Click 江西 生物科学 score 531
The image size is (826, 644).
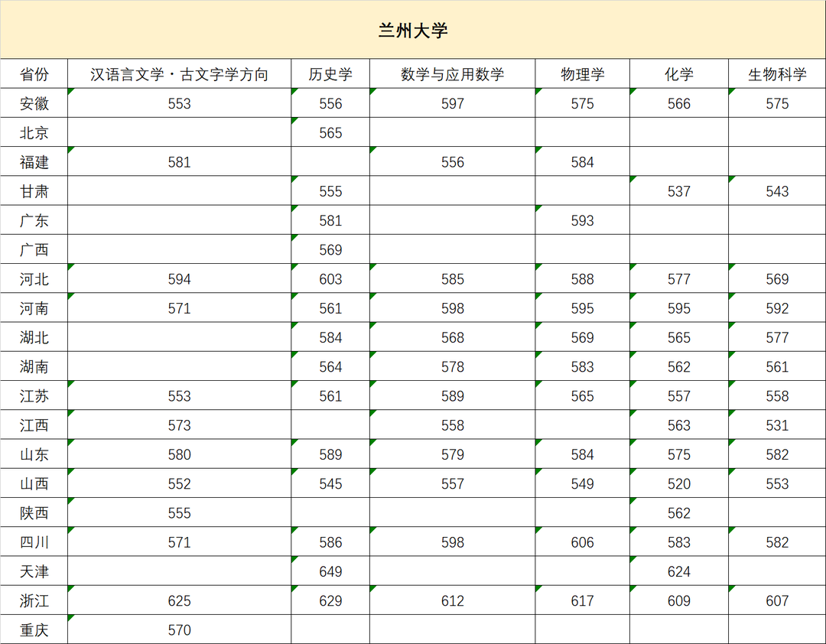coord(777,424)
